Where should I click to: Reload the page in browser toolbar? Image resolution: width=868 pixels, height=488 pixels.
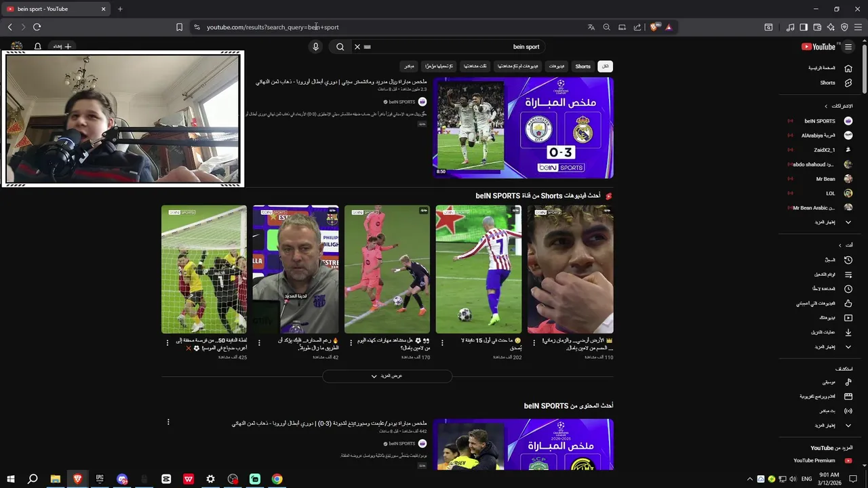(37, 27)
